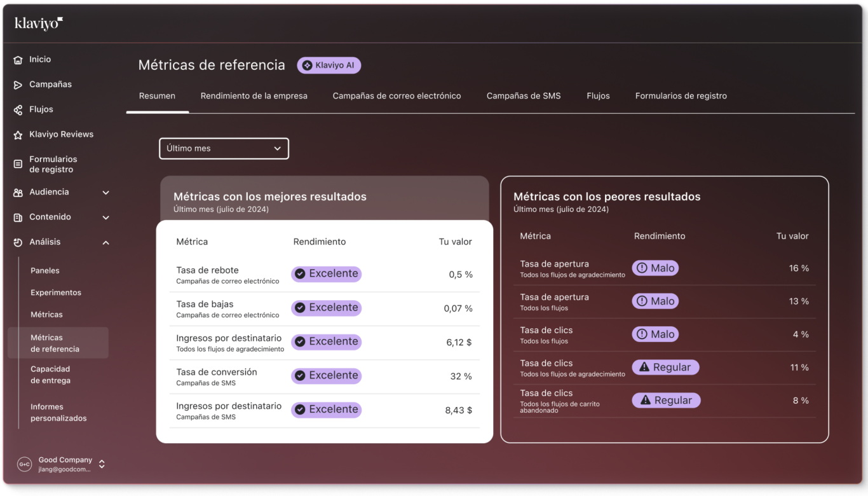The image size is (868, 496).
Task: Click the Flujos flow icon
Action: 18,110
